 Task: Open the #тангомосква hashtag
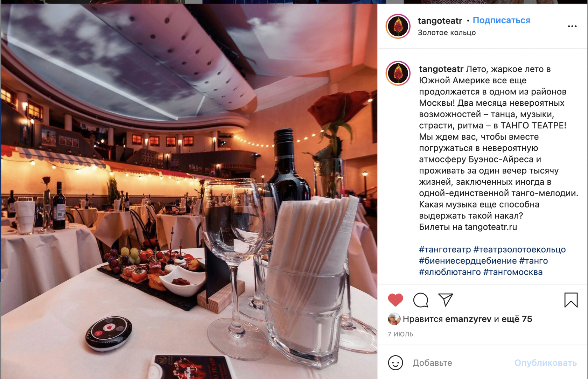click(513, 272)
